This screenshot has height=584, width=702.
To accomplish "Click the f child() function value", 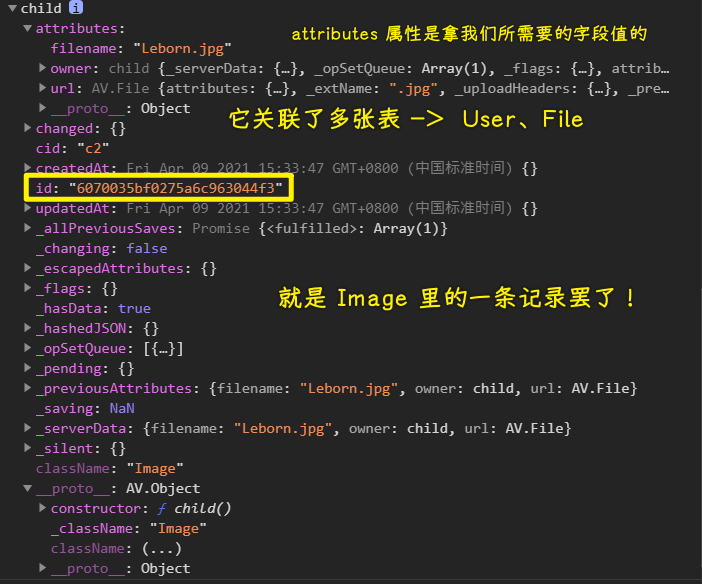I will (194, 508).
